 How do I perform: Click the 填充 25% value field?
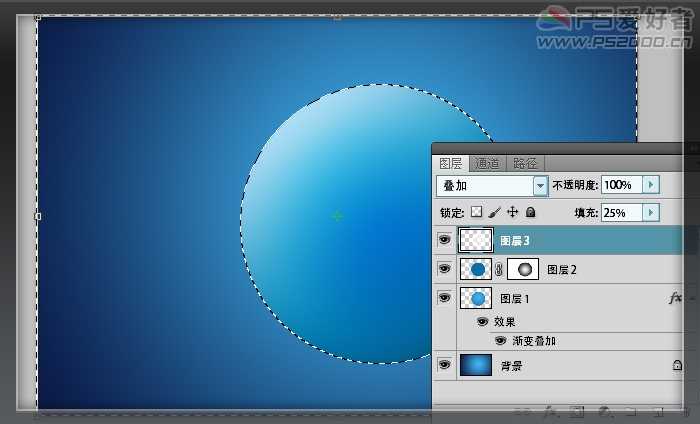tap(620, 212)
